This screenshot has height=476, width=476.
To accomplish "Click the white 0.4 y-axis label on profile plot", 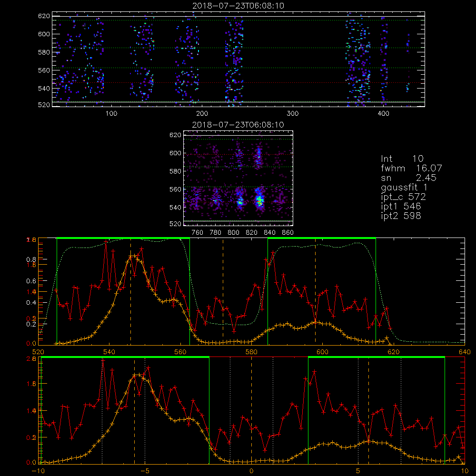I will point(31,303).
